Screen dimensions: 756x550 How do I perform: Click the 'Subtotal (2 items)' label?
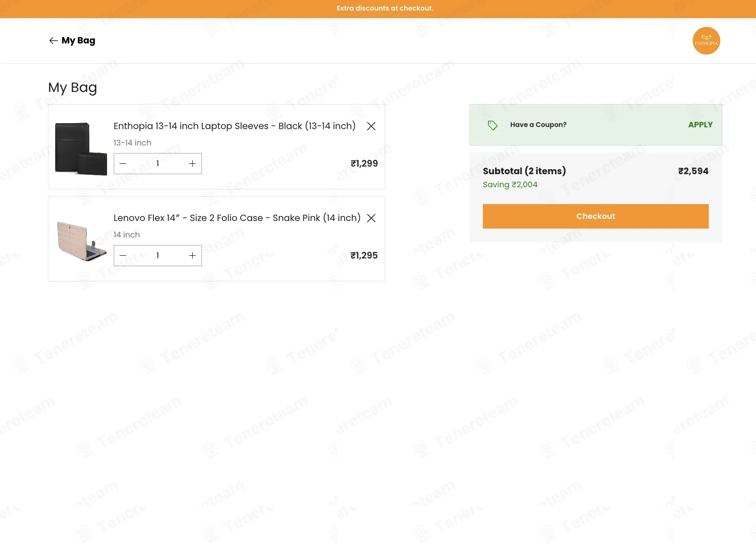(x=524, y=171)
